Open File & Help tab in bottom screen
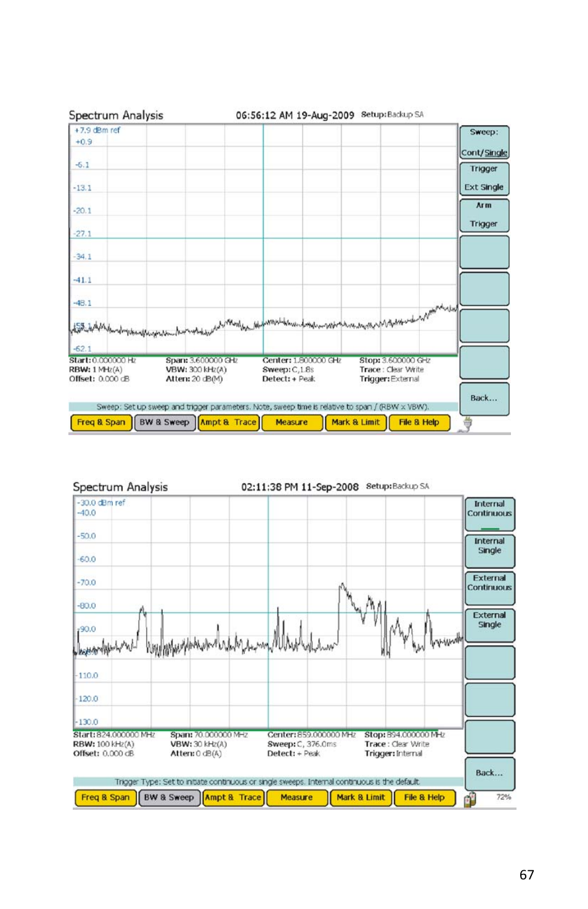Viewport: 588px width, 909px height. pos(424,797)
